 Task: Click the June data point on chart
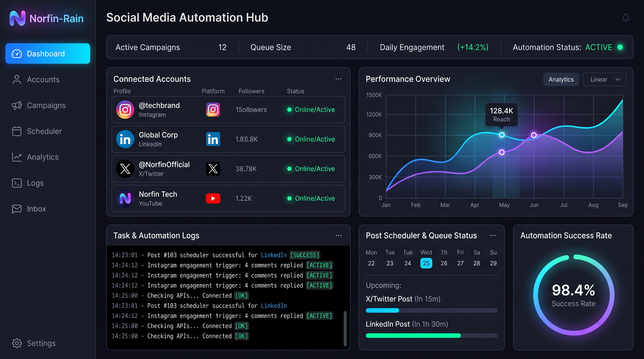click(x=534, y=135)
